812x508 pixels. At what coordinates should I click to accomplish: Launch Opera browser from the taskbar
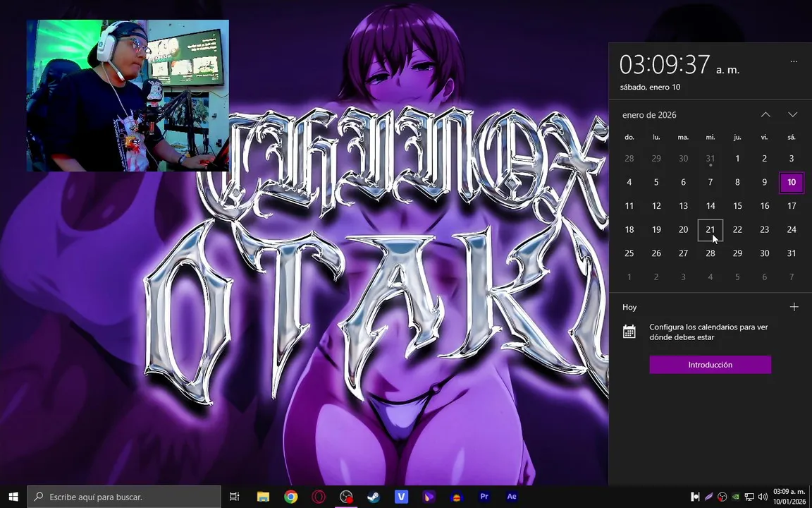(318, 497)
